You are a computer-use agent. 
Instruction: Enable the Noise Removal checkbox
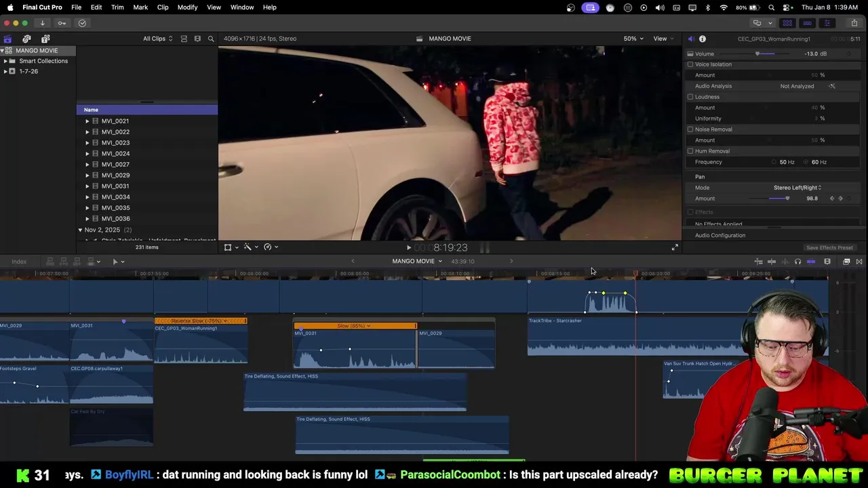pos(690,129)
